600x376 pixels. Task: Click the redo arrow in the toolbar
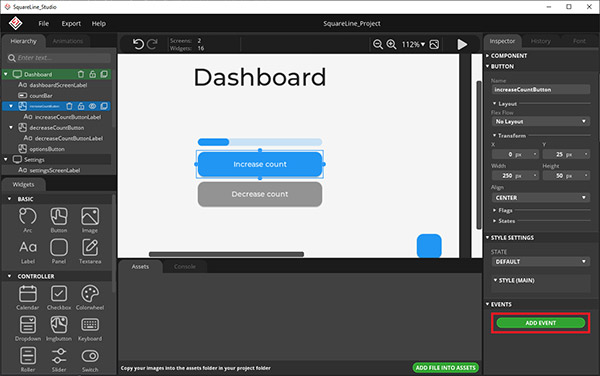point(152,44)
